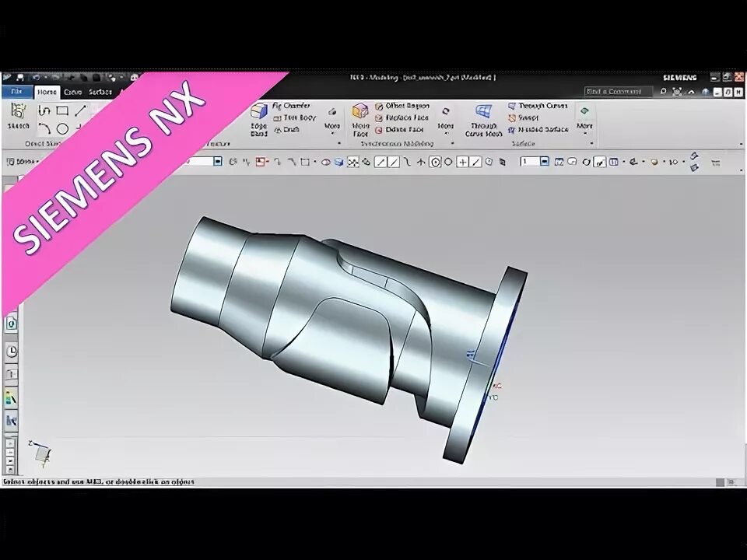This screenshot has height=560, width=747.
Task: Launch the Through Curve Mesh command
Action: click(x=483, y=120)
